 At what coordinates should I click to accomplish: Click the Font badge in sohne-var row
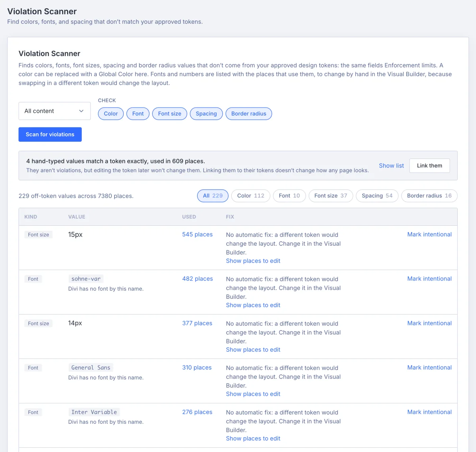(x=33, y=279)
